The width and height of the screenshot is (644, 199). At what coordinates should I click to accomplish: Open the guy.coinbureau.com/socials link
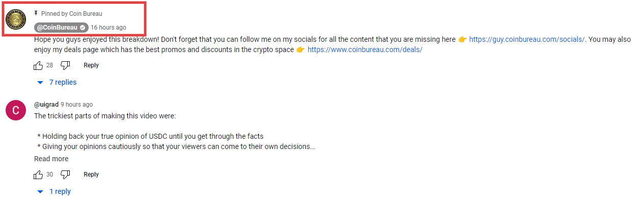527,39
